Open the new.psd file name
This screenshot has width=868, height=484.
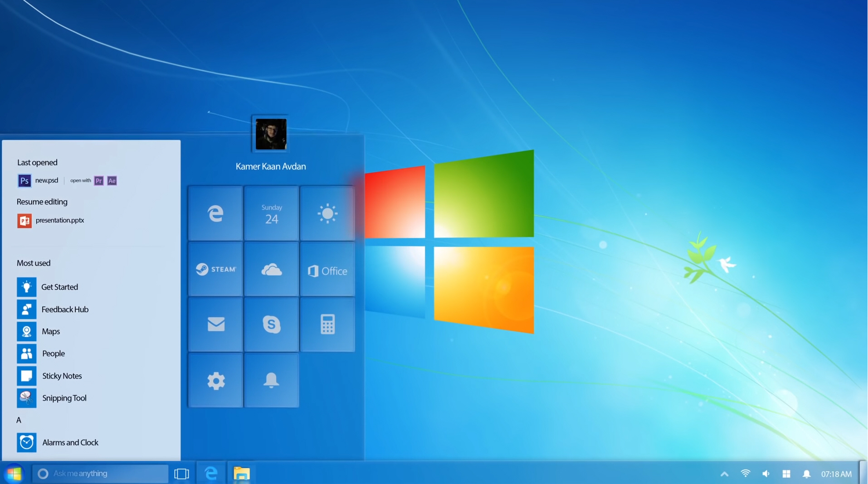pos(47,180)
